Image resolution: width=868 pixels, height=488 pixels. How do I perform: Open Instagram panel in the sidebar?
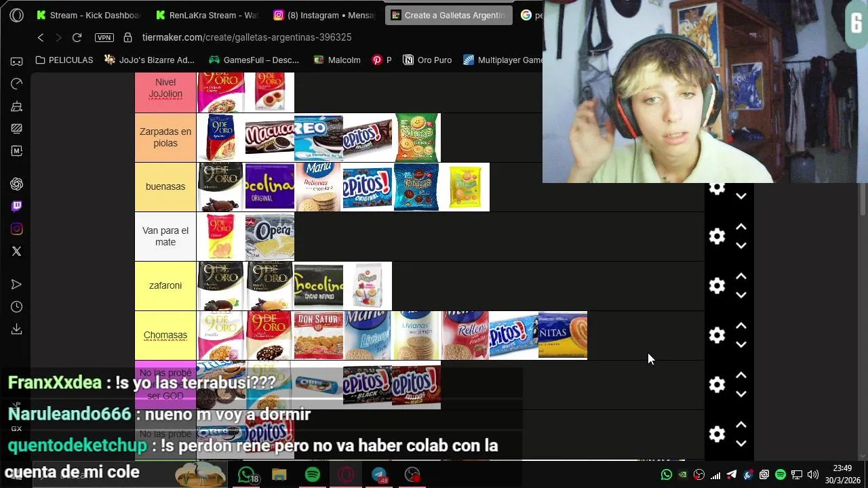pyautogui.click(x=17, y=229)
